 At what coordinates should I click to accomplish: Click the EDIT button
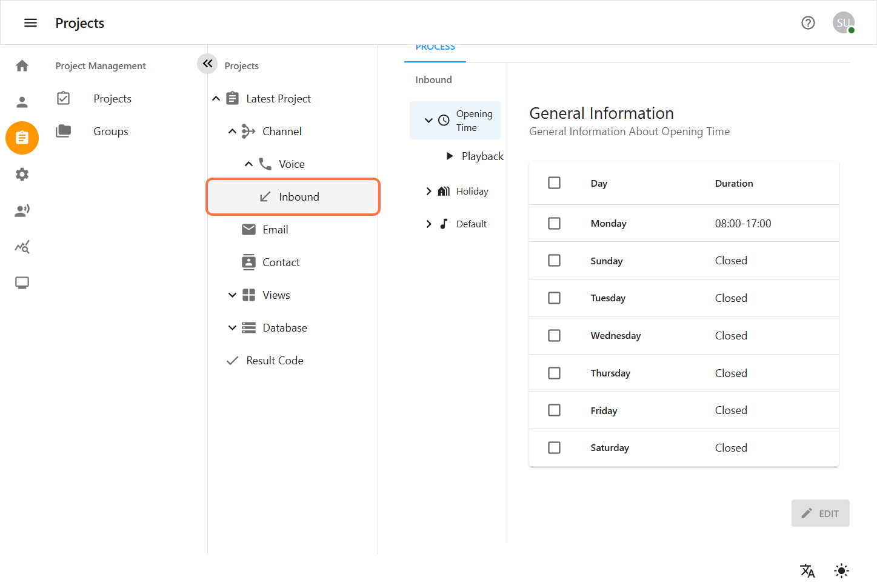click(x=820, y=513)
